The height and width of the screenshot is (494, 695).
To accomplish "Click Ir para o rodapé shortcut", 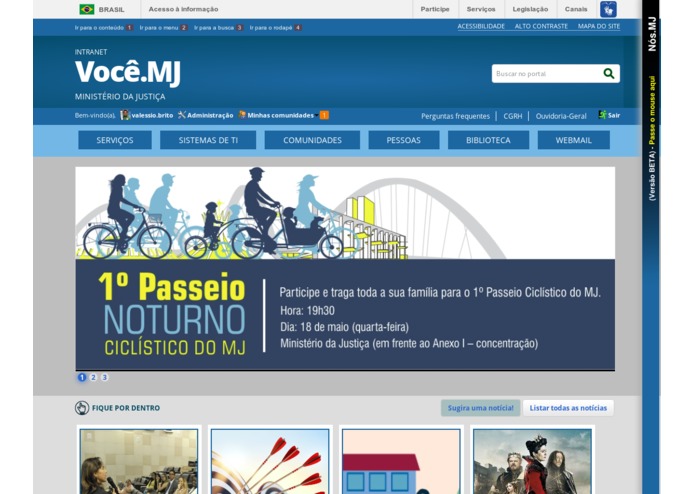I will (x=276, y=27).
